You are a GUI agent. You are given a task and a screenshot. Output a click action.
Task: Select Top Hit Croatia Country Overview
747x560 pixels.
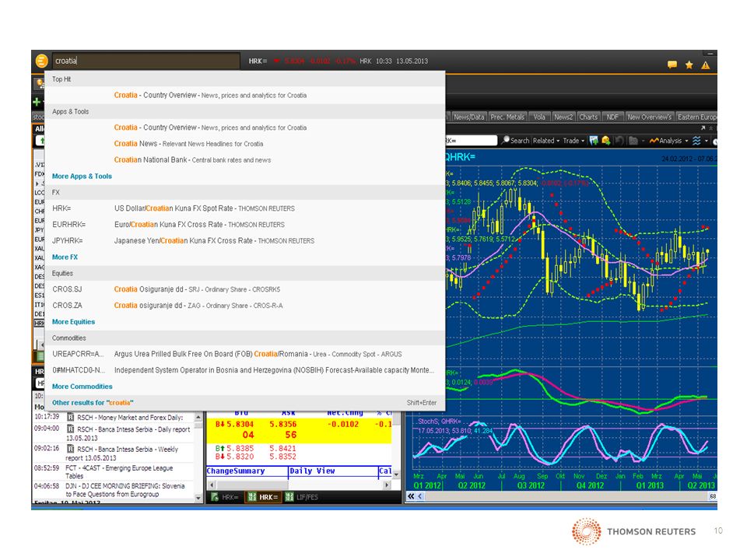(x=245, y=95)
